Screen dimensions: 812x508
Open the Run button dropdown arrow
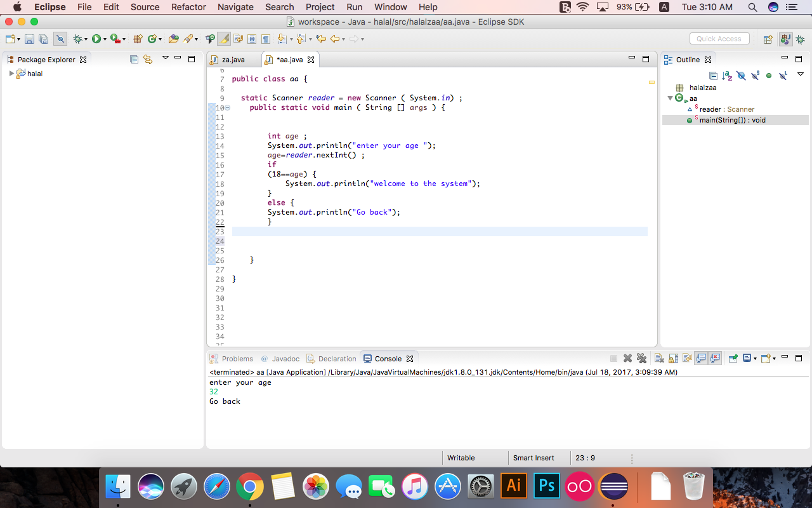coord(105,39)
